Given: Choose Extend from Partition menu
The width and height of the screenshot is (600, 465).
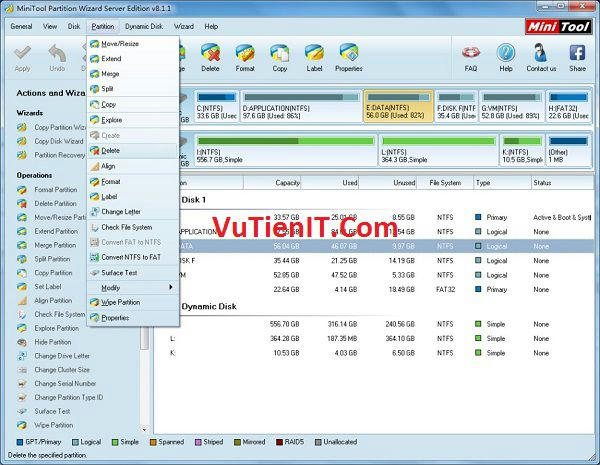Looking at the screenshot, I should tap(133, 59).
